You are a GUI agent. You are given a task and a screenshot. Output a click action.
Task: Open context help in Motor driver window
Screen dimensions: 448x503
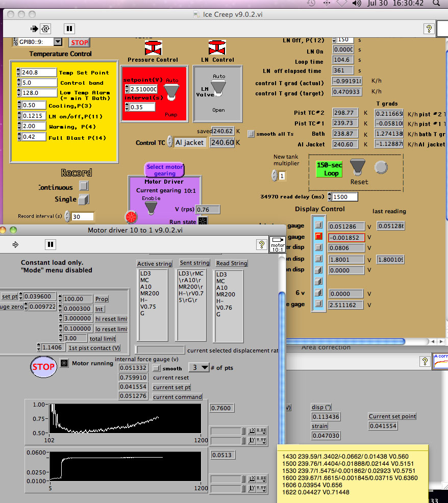coord(261,244)
